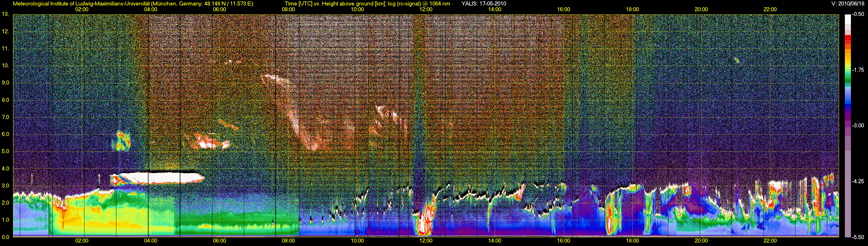Pick the white segment atop the color bar
The height and width of the screenshot is (246, 868).
pyautogui.click(x=847, y=19)
